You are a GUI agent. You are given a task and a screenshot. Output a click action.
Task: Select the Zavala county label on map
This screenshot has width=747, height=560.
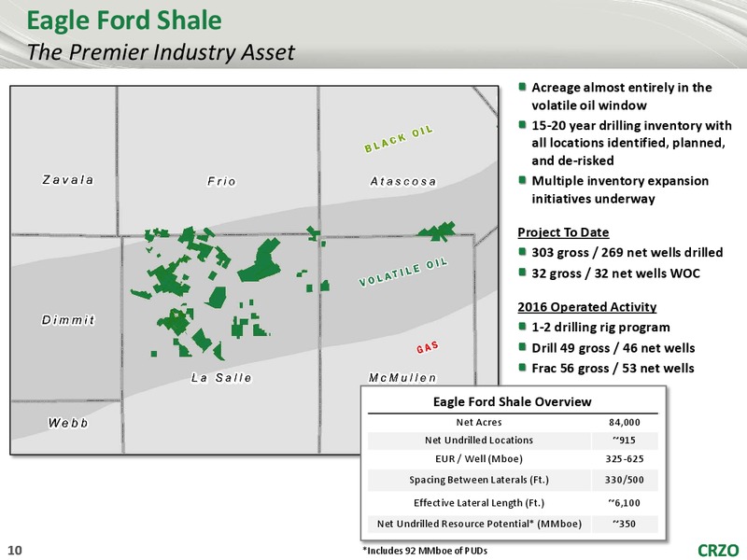68,180
